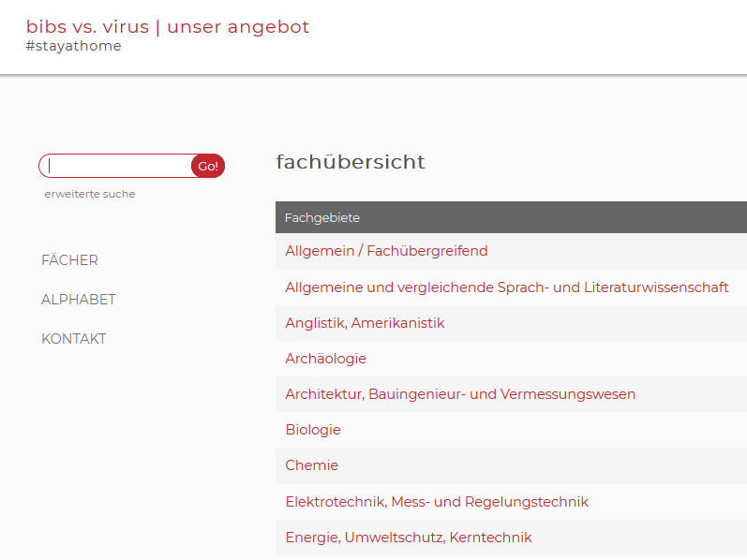Viewport: 747px width, 560px height.
Task: Open the Archäologie subject link
Action: click(x=326, y=358)
